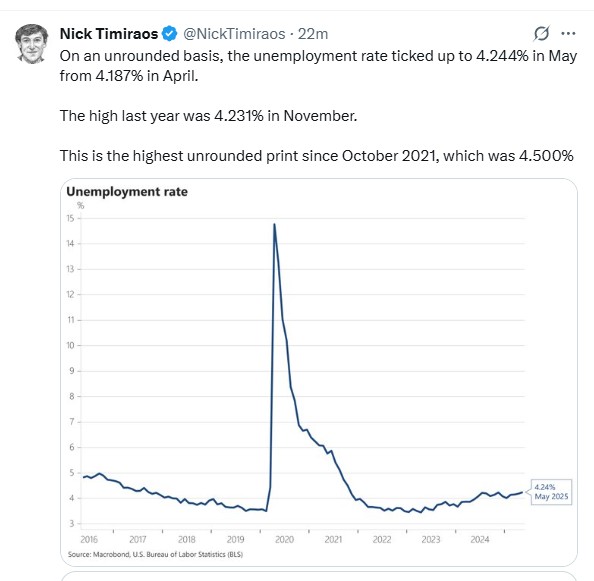Screen dimensions: 594x581
Task: Click the Grok explain-post icon
Action: tap(541, 34)
